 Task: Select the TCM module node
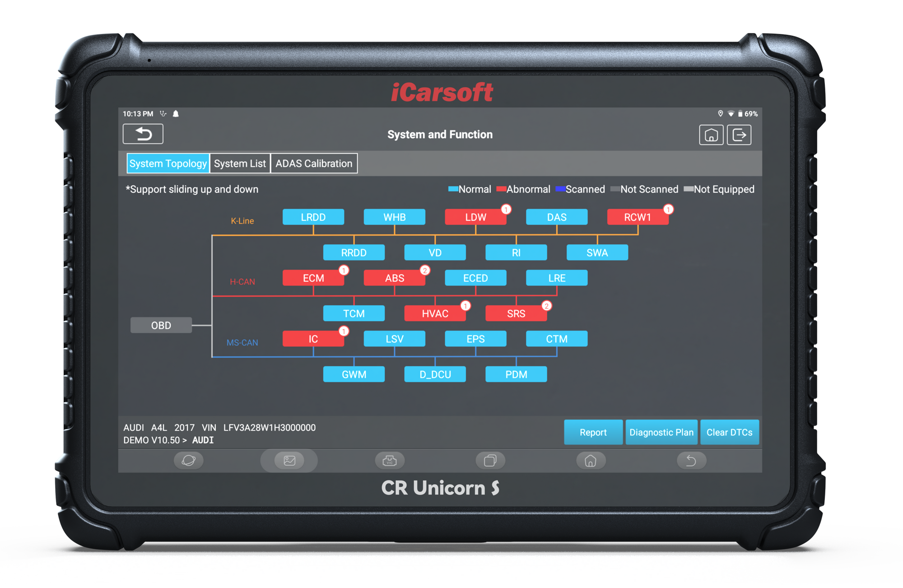[x=354, y=313]
